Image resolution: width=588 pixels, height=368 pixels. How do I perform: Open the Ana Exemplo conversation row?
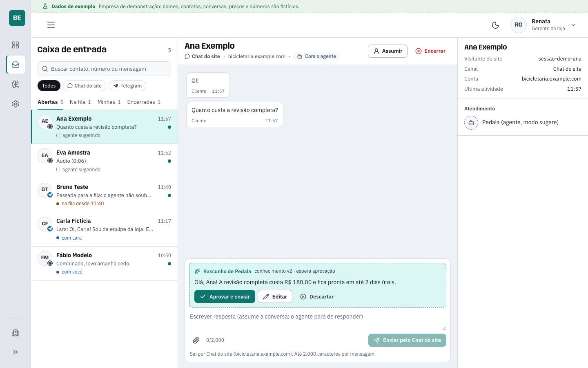[105, 127]
